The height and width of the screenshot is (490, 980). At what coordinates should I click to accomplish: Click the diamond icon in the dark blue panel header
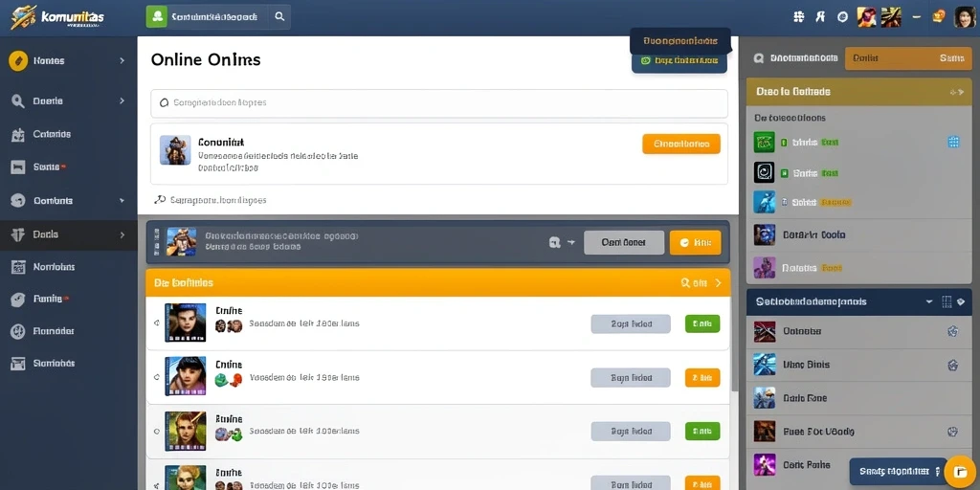tap(961, 301)
